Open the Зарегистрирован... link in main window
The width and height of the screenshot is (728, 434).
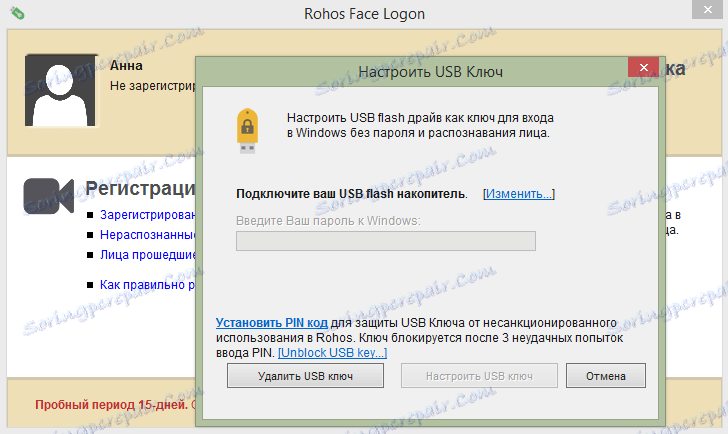click(x=148, y=214)
